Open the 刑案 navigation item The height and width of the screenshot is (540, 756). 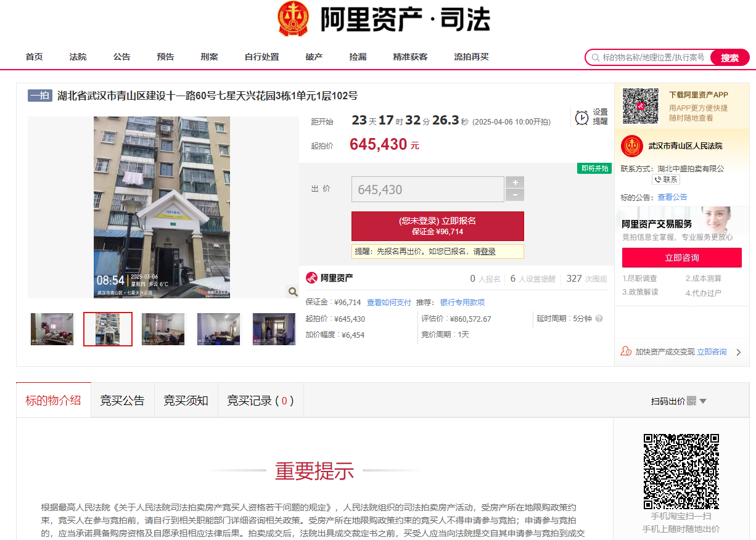pos(210,57)
